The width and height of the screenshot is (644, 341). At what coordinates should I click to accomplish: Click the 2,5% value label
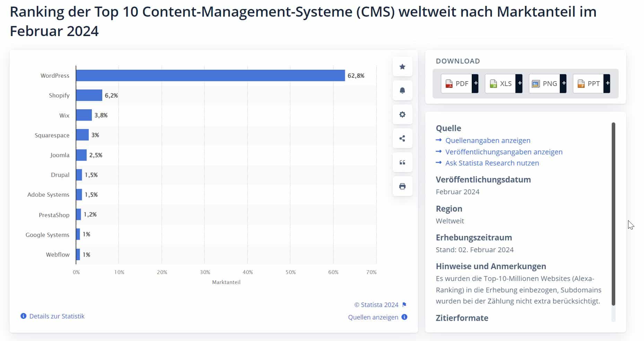96,155
